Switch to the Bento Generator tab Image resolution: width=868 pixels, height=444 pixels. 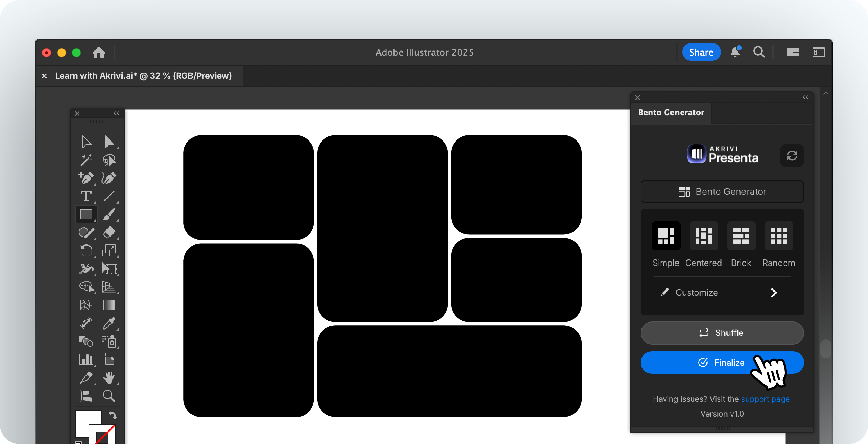671,113
